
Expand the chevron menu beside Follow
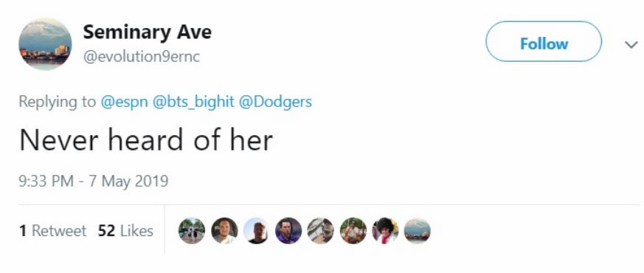pos(631,44)
